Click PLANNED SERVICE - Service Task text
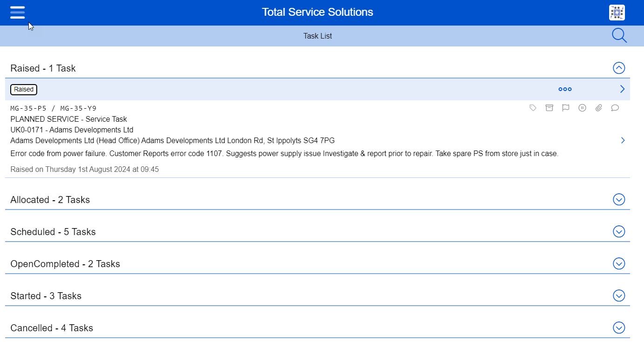 coord(69,119)
